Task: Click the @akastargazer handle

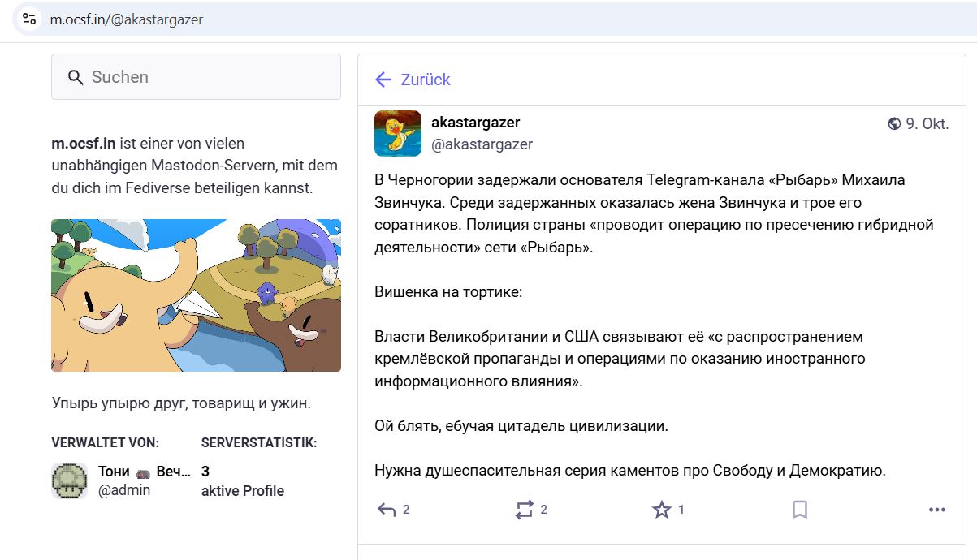Action: tap(482, 144)
